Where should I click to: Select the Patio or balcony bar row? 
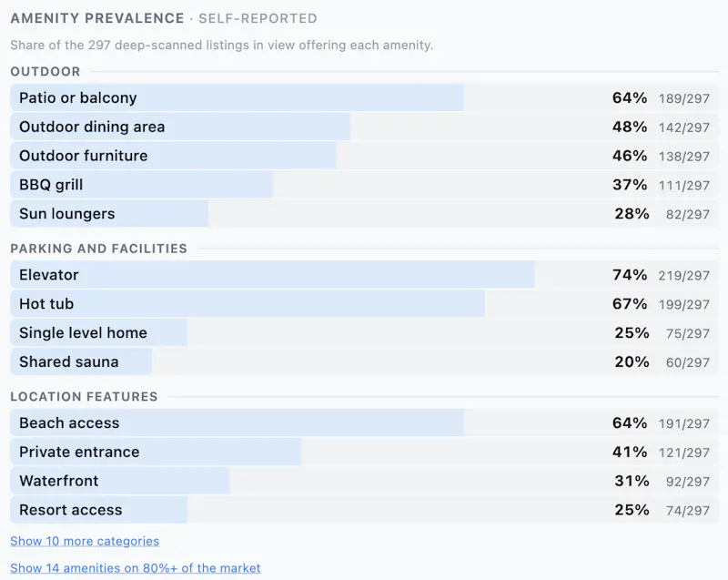[x=365, y=97]
